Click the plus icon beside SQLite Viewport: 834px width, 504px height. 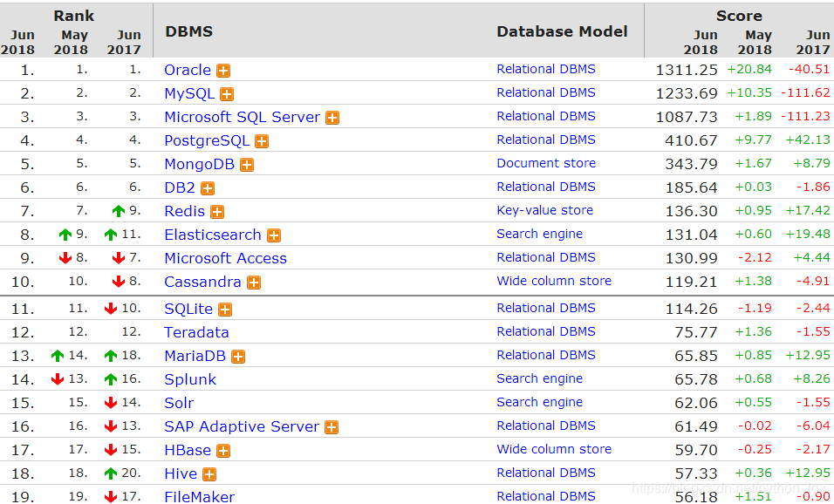[x=225, y=310]
